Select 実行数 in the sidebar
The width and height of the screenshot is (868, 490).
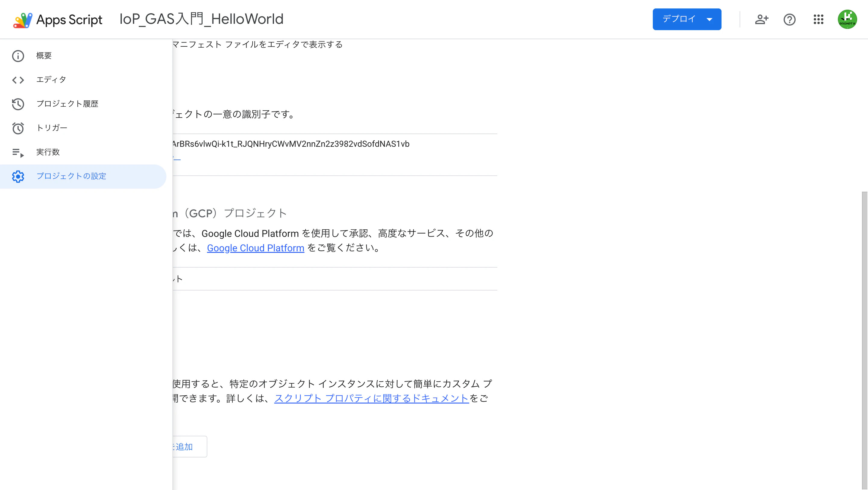tap(83, 152)
